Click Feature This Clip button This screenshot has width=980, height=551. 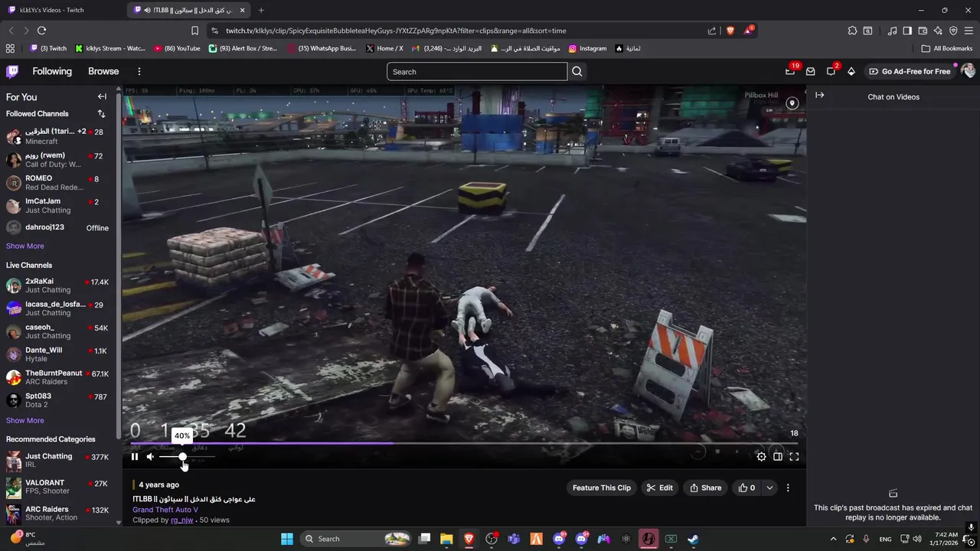tap(602, 487)
